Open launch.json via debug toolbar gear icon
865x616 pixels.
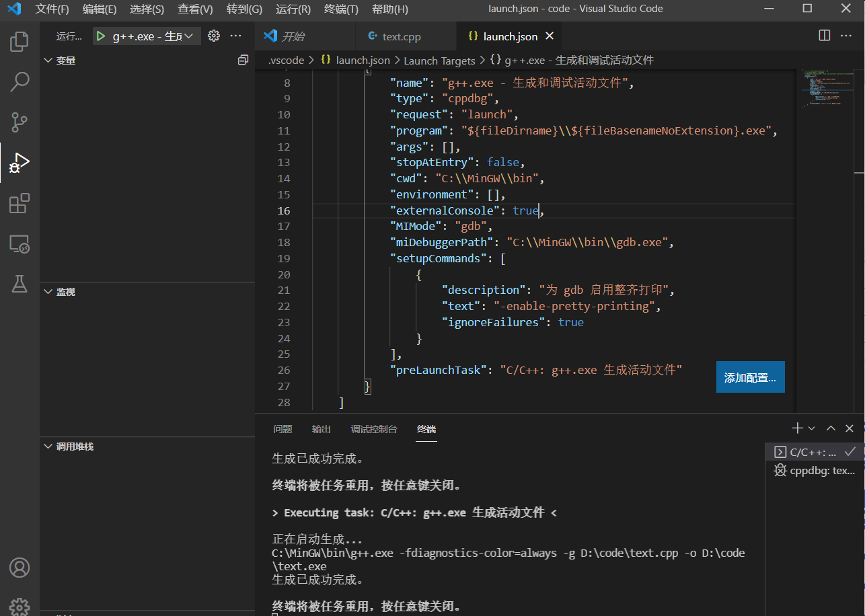214,36
